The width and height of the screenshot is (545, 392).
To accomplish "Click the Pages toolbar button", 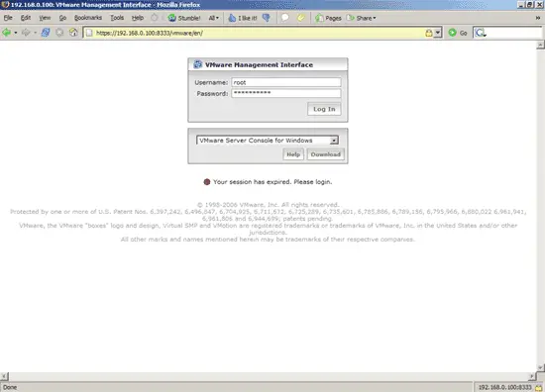I will coord(328,18).
